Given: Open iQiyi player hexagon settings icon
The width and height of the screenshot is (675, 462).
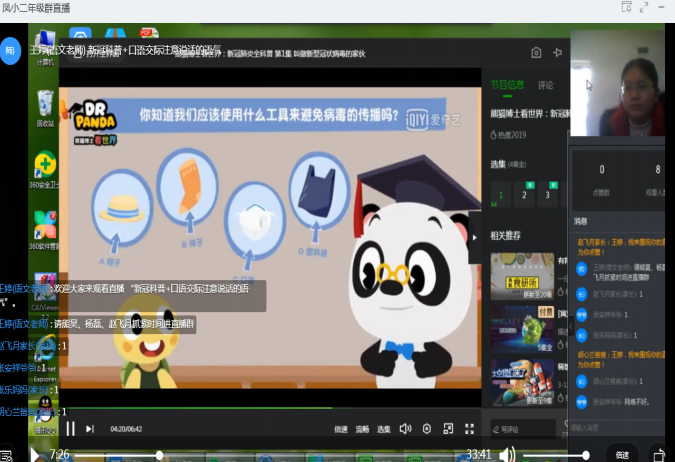Looking at the screenshot, I should 427,429.
